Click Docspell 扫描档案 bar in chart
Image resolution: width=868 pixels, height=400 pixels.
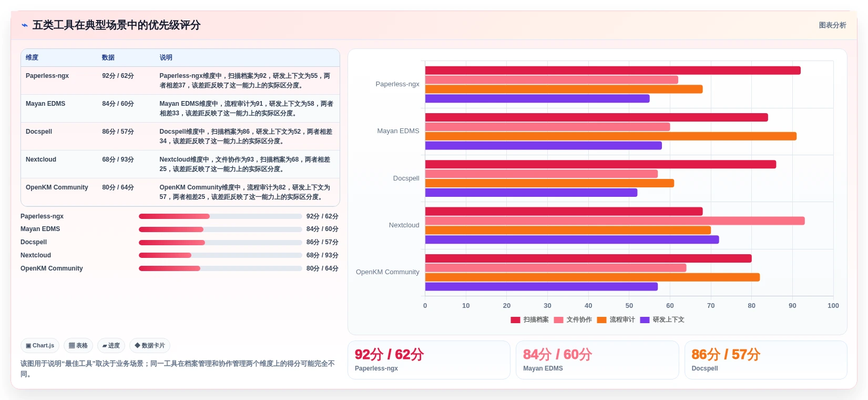[601, 164]
